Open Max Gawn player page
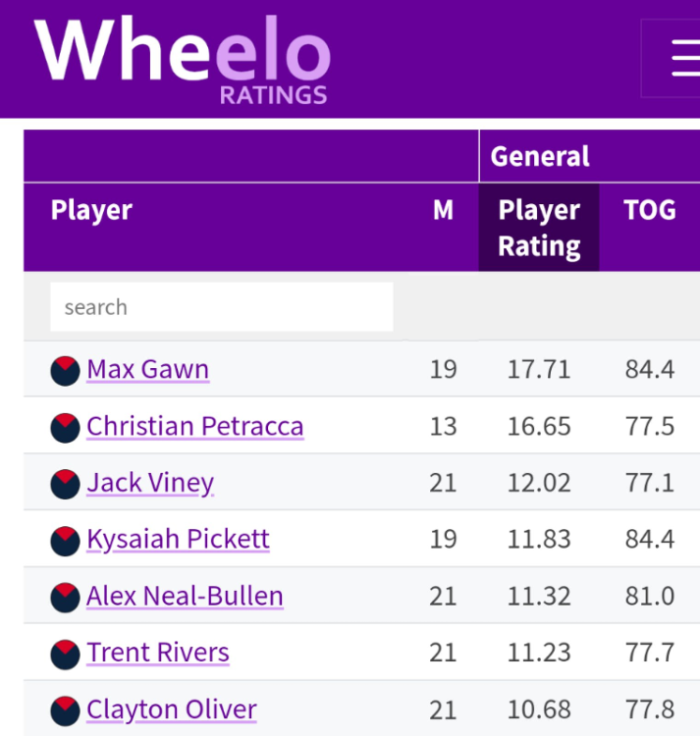This screenshot has width=700, height=736. click(148, 369)
